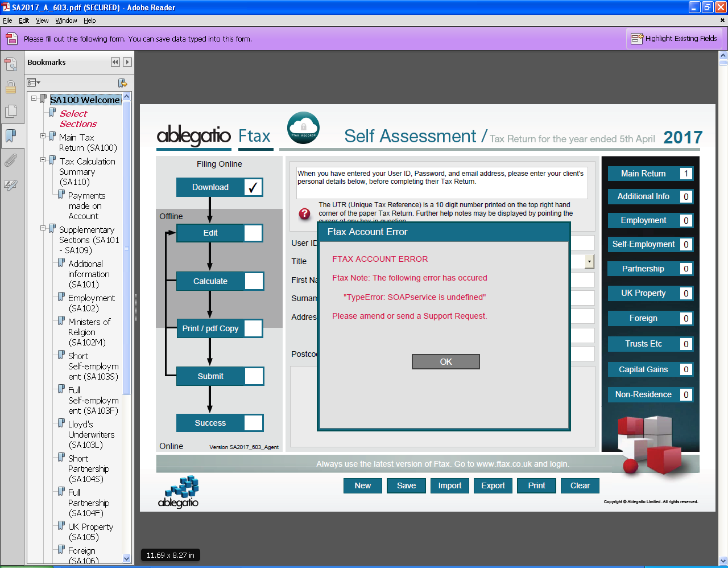Viewport: 728px width, 568px height.
Task: Open the Window menu
Action: 66,20
